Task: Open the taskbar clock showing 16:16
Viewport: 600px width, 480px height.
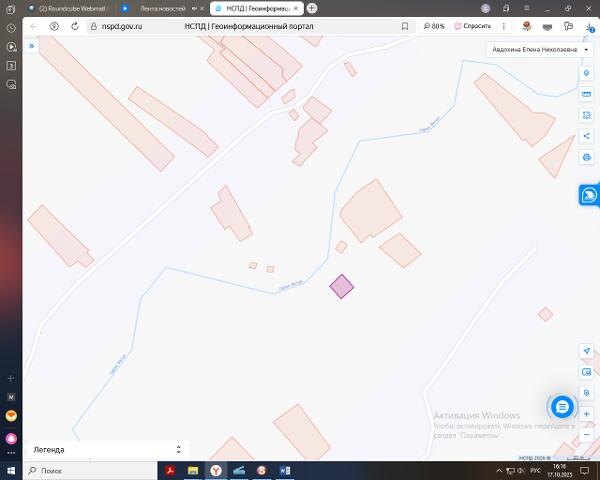Action: coord(559,470)
